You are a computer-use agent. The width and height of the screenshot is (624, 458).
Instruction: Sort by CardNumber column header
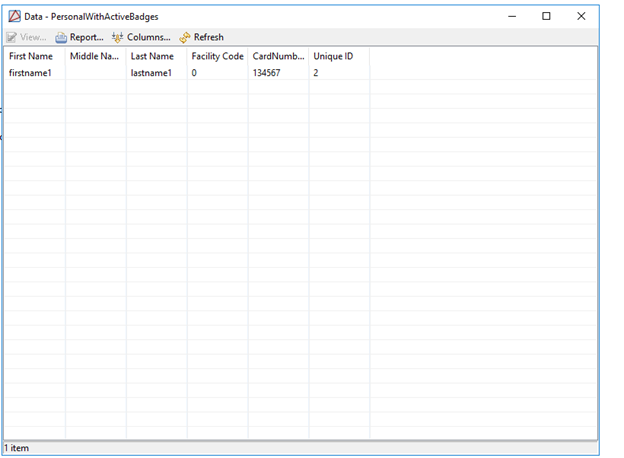278,56
